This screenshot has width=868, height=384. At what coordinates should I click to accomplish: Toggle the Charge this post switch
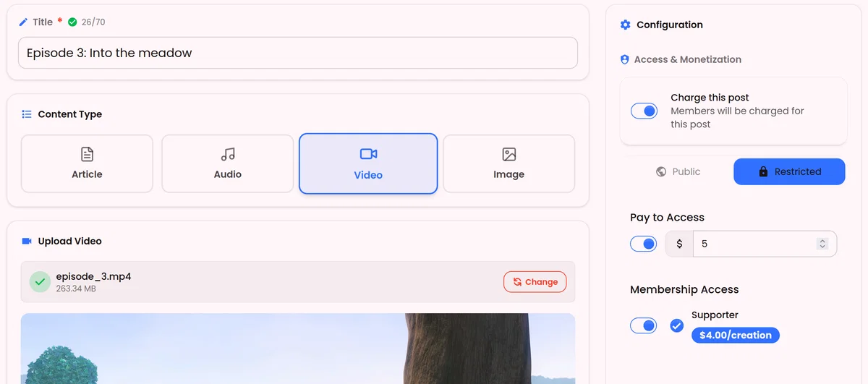(644, 111)
